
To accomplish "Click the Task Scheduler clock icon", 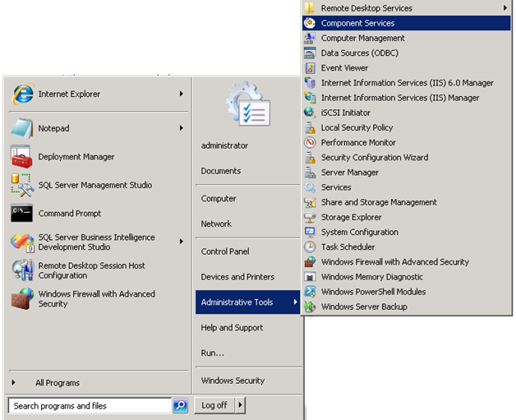I will click(x=310, y=247).
